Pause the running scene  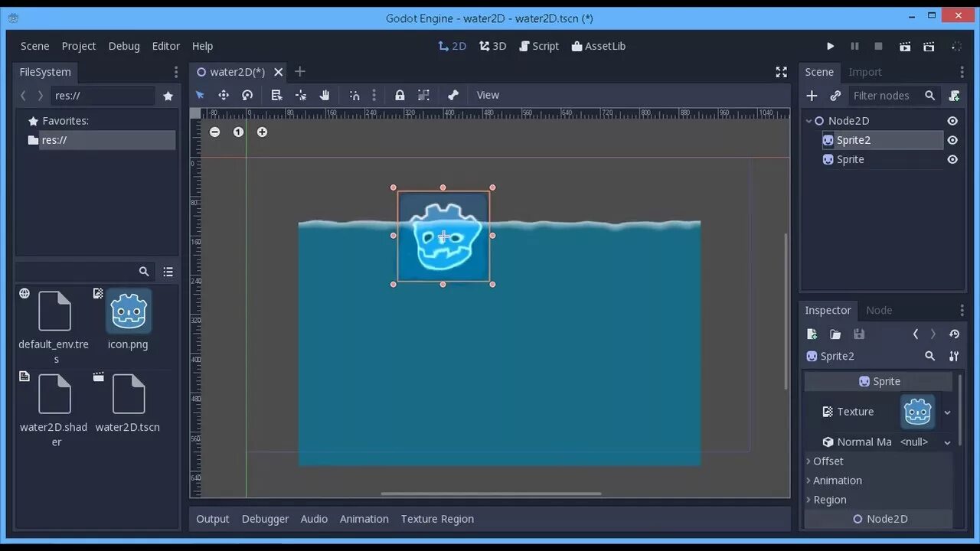pos(854,46)
